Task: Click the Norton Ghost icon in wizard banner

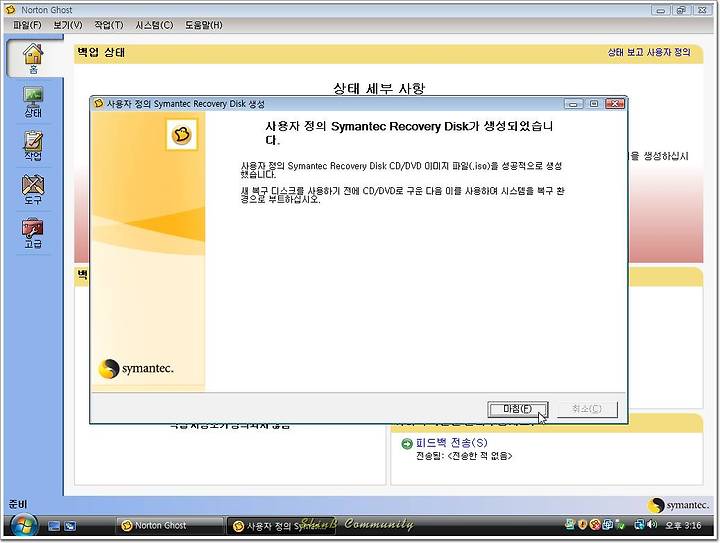Action: (182, 135)
